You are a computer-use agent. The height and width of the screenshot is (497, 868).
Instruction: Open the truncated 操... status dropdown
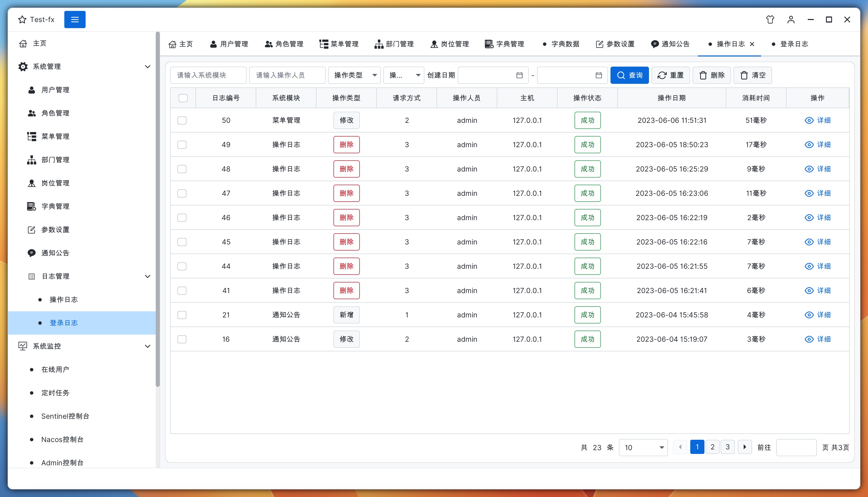pyautogui.click(x=404, y=75)
